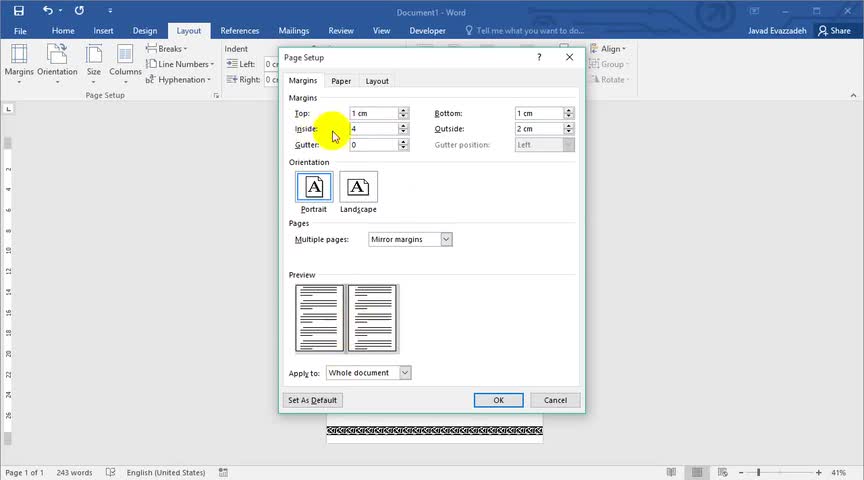This screenshot has width=864, height=480.
Task: Click English (United States) language indicator
Action: (x=166, y=472)
